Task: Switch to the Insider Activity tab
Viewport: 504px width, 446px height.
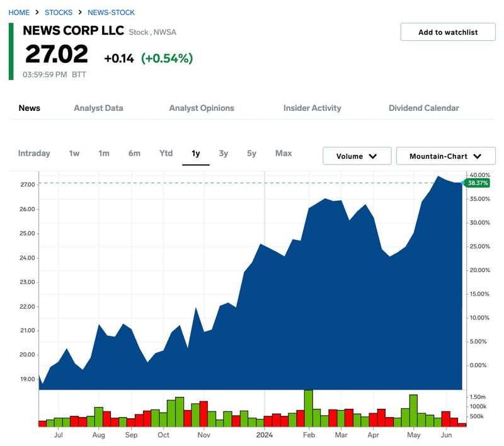Action: pyautogui.click(x=312, y=108)
